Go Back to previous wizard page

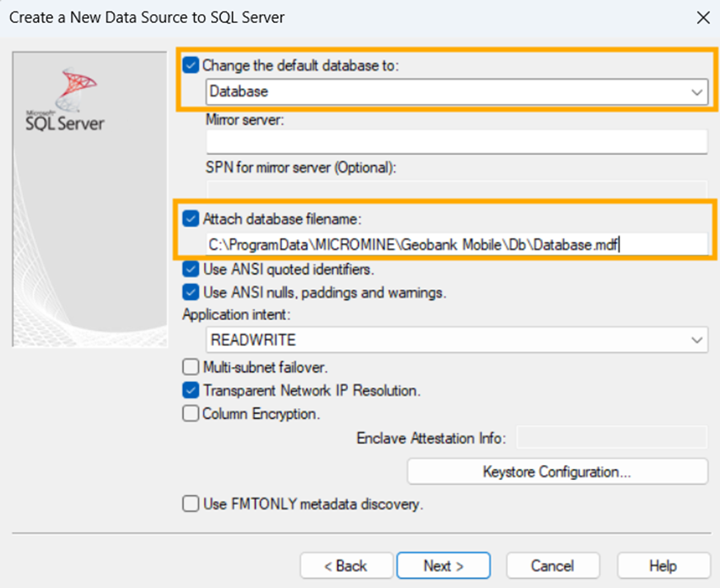coord(346,566)
